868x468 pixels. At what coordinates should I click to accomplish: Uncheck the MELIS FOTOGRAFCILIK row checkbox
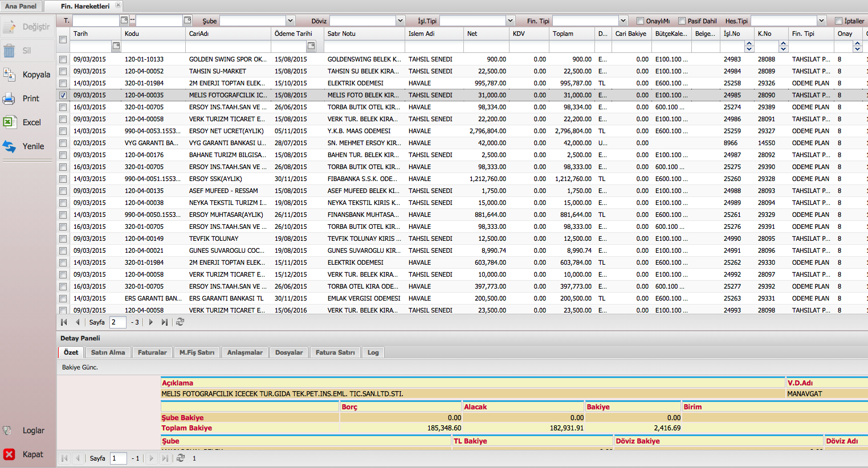63,95
